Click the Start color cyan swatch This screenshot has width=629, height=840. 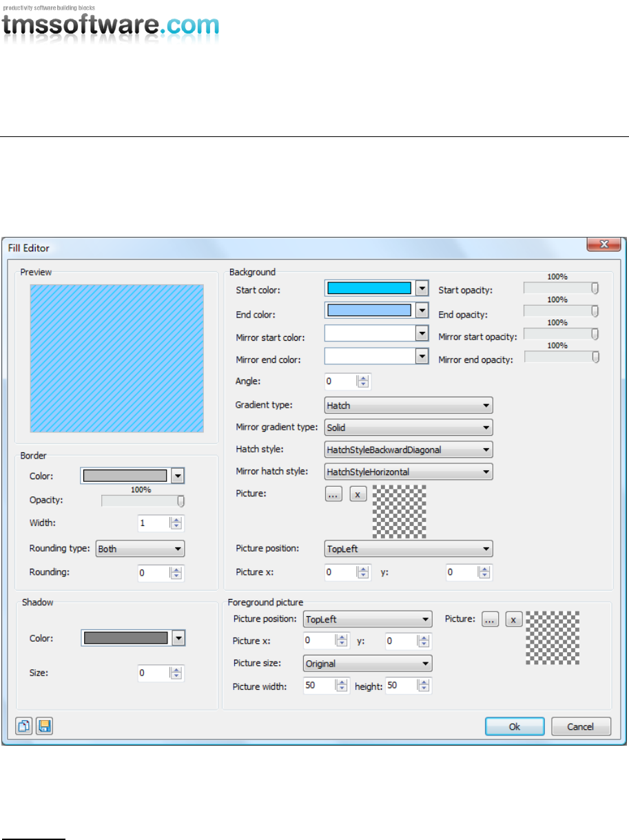(369, 288)
